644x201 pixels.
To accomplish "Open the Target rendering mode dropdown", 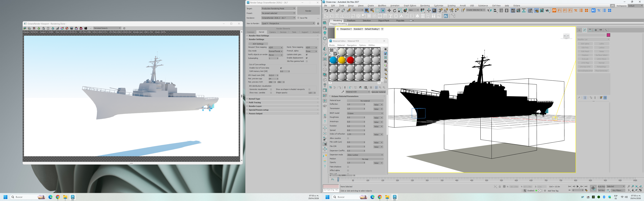I will 278,9.
